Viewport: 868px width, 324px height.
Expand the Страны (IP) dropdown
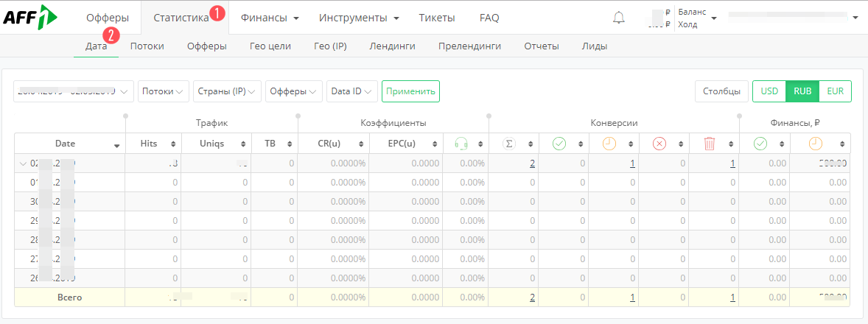(x=227, y=91)
